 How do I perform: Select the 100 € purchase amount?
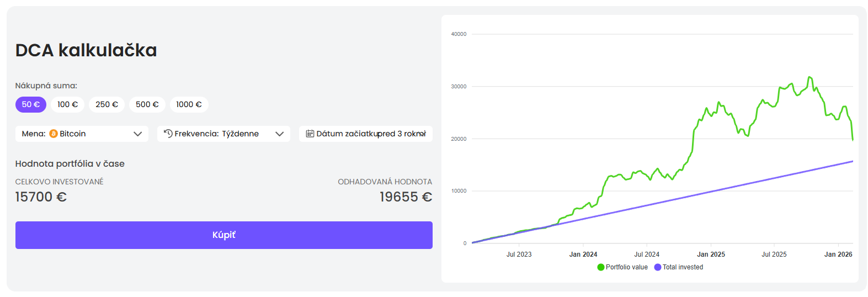click(x=67, y=104)
